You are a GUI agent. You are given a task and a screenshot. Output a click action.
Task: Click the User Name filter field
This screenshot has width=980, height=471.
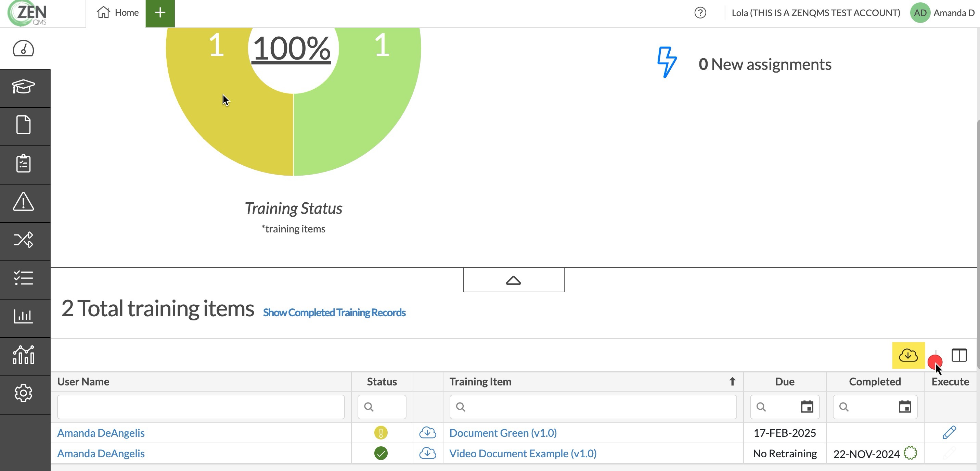(201, 407)
